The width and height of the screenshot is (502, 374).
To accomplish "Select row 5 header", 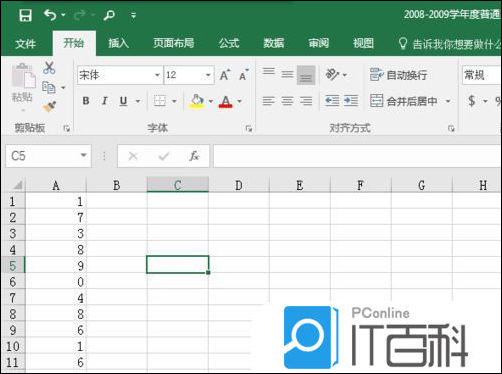I will (x=13, y=265).
